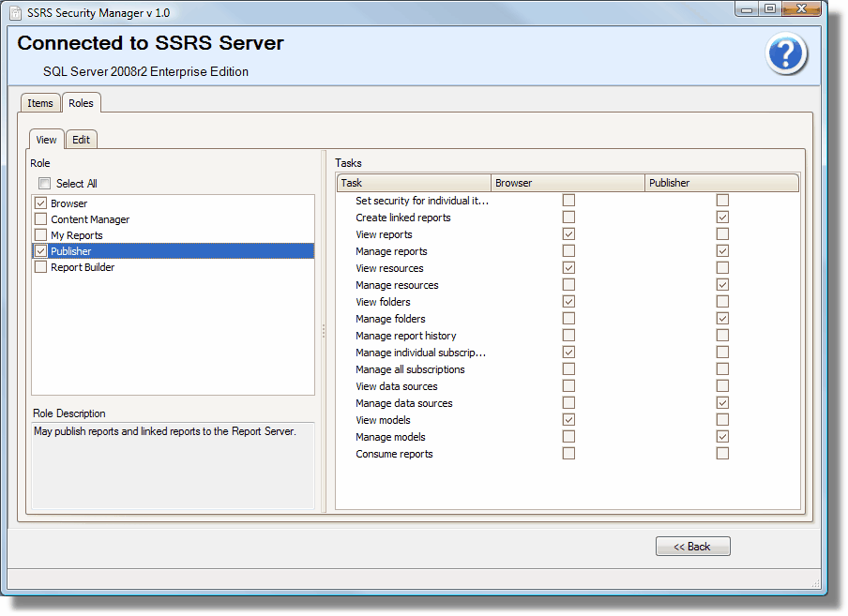Viewport: 848px width, 616px height.
Task: Toggle Browser checkbox for View reports
Action: (568, 234)
